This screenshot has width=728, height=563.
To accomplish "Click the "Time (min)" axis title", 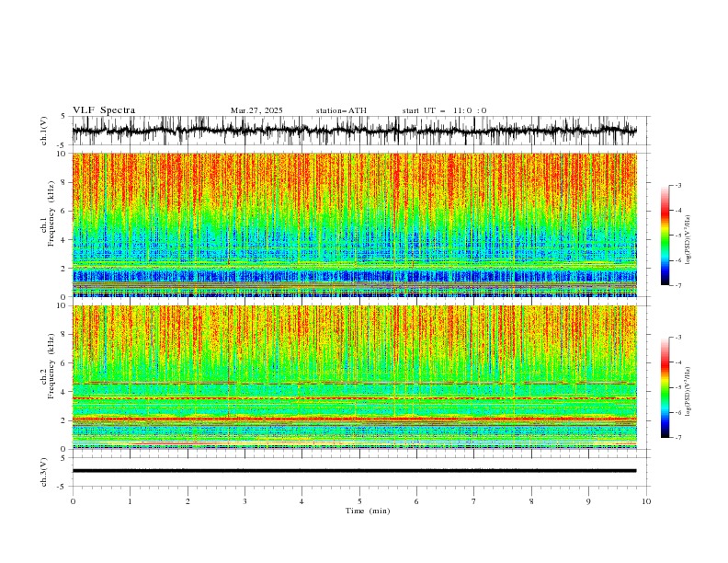I will tap(368, 511).
